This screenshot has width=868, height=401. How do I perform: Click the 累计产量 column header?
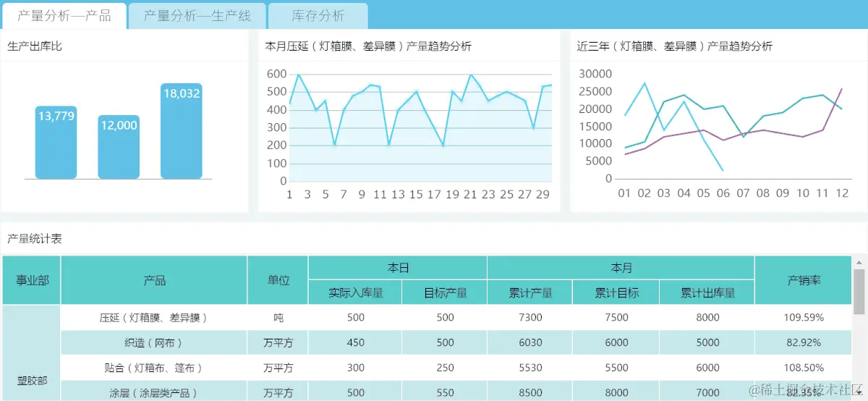(x=530, y=292)
